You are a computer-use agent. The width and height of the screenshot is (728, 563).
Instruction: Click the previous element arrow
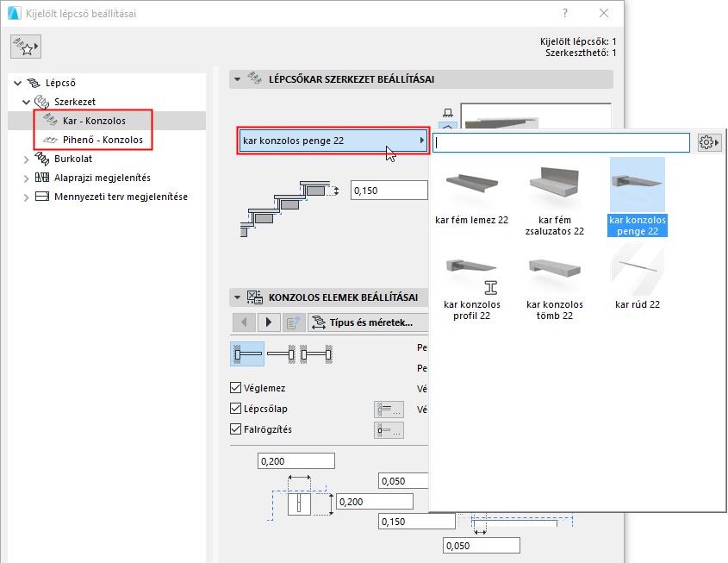[x=244, y=322]
